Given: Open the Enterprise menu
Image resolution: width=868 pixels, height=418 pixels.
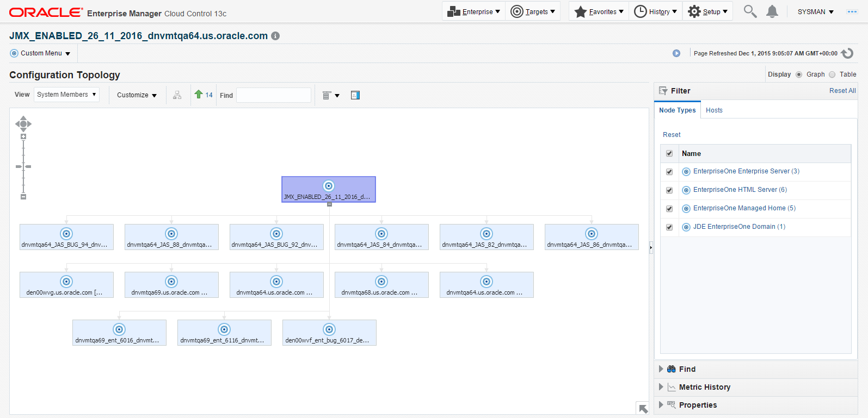Looking at the screenshot, I should pyautogui.click(x=473, y=11).
